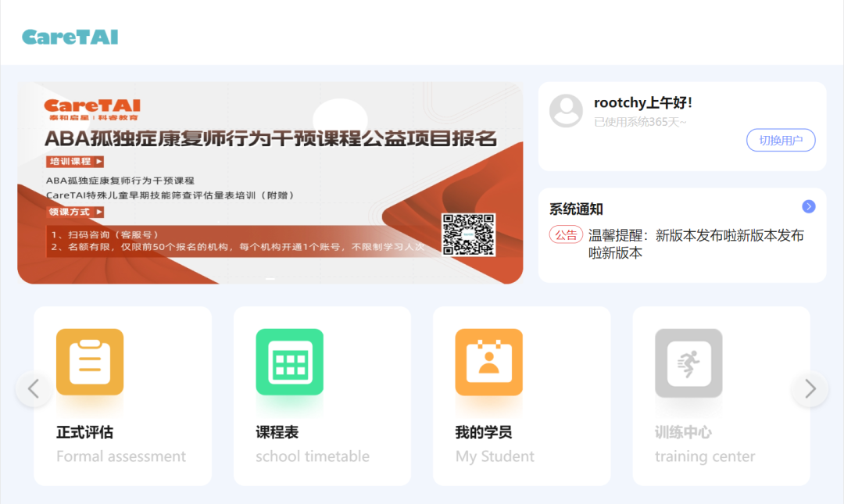Show next module cards with right arrow
Viewport: 844px width, 504px height.
[810, 389]
